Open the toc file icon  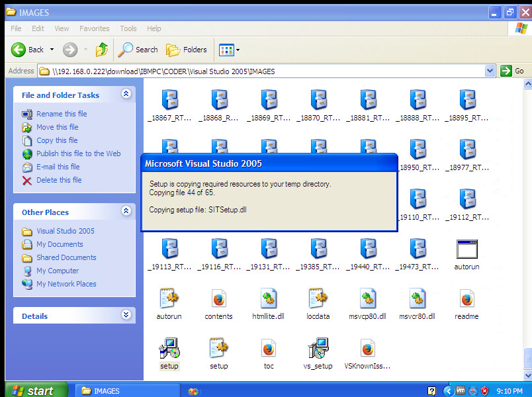coord(268,349)
